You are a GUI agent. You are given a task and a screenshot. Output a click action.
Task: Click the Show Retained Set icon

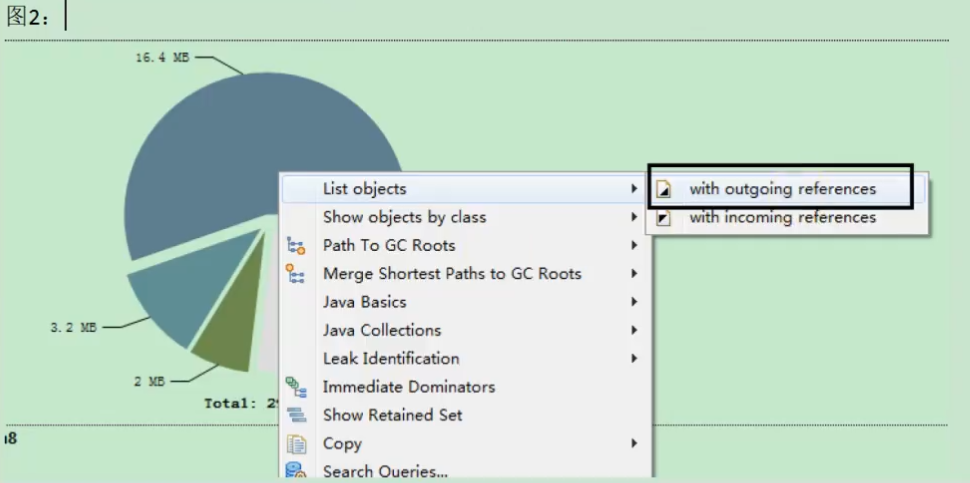296,416
